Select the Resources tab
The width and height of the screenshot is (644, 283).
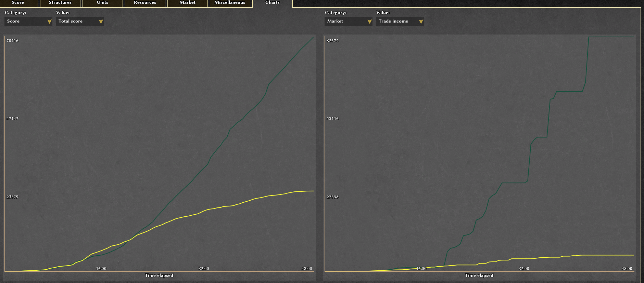[145, 3]
